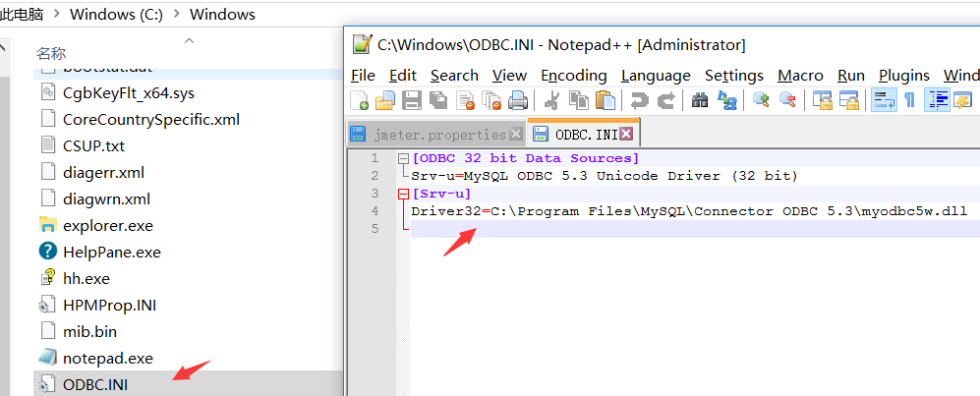This screenshot has height=396, width=980.
Task: Click the 此电脑 breadcrumb in Explorer
Action: [23, 15]
